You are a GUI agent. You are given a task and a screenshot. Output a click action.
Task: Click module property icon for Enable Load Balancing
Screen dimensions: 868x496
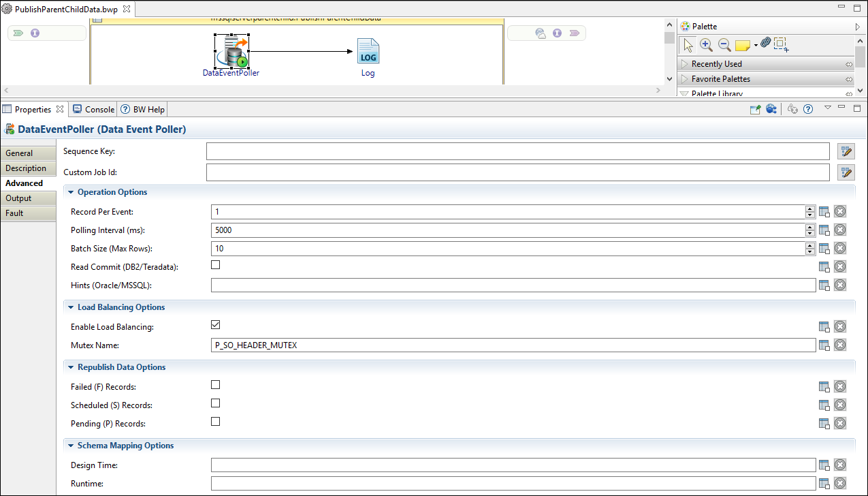[824, 327]
